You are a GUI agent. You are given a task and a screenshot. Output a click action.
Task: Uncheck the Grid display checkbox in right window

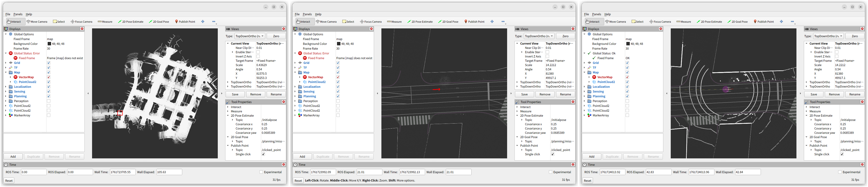tap(627, 63)
